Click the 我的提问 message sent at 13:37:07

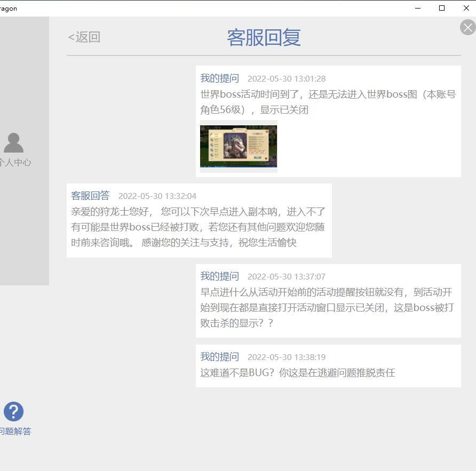pyautogui.click(x=328, y=301)
